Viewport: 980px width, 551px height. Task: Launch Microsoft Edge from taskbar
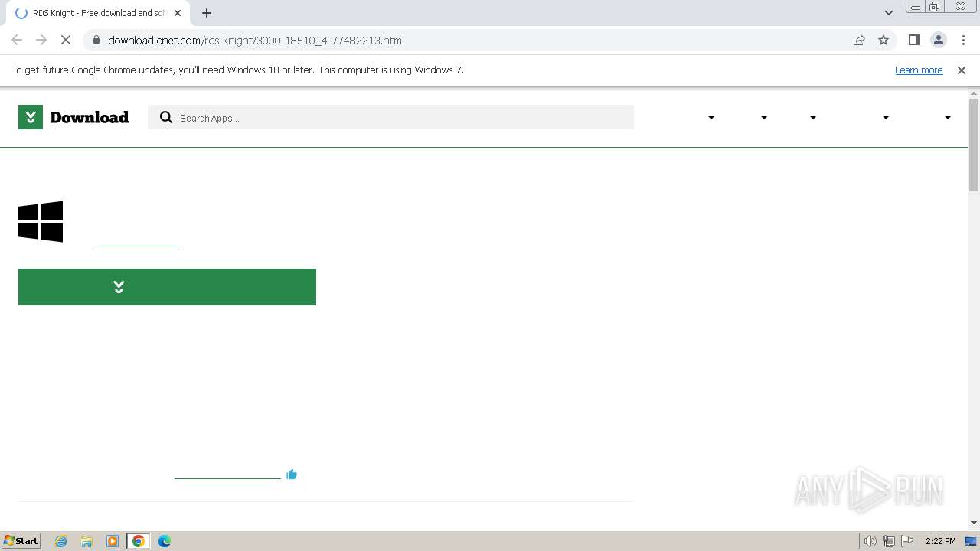165,541
